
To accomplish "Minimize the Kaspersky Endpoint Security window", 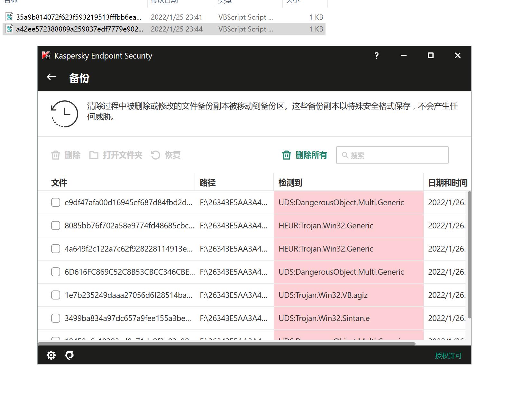I will (404, 56).
